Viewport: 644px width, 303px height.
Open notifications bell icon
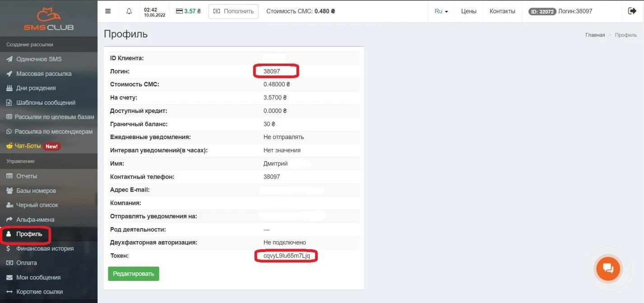click(x=129, y=11)
